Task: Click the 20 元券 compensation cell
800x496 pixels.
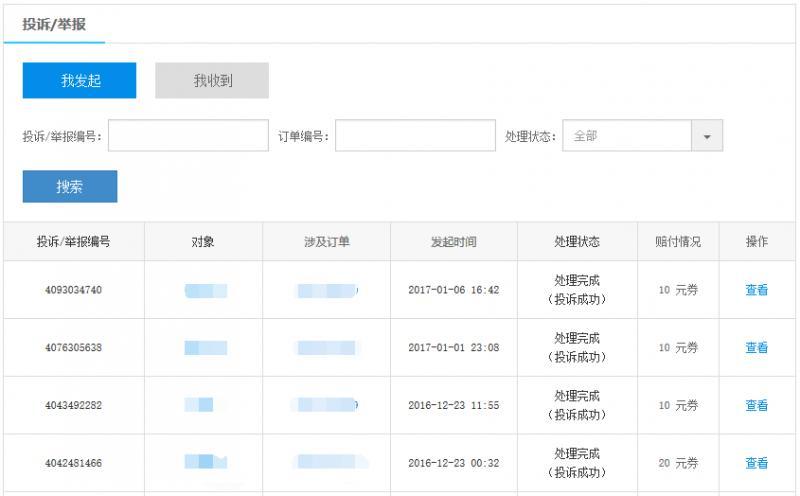Action: point(678,463)
